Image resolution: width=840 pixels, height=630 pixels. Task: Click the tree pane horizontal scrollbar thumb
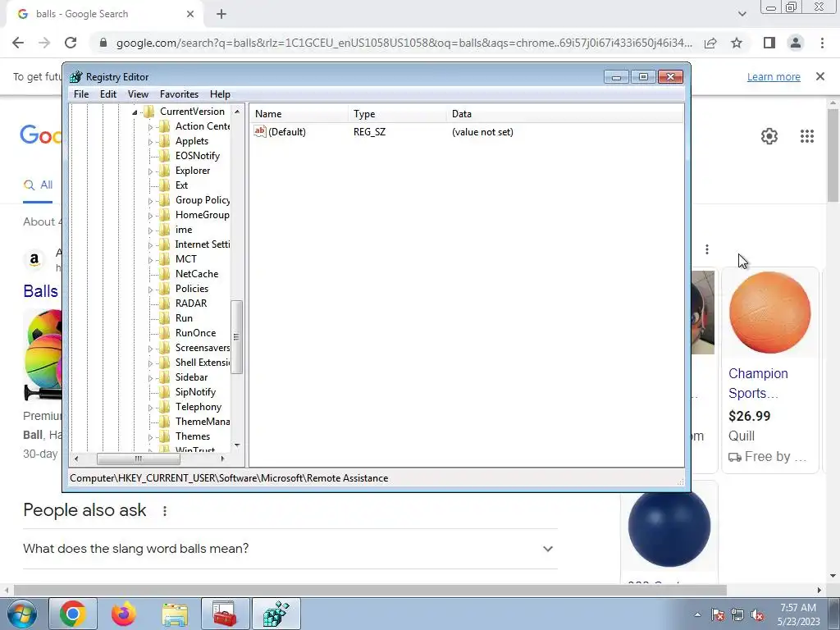(x=138, y=459)
